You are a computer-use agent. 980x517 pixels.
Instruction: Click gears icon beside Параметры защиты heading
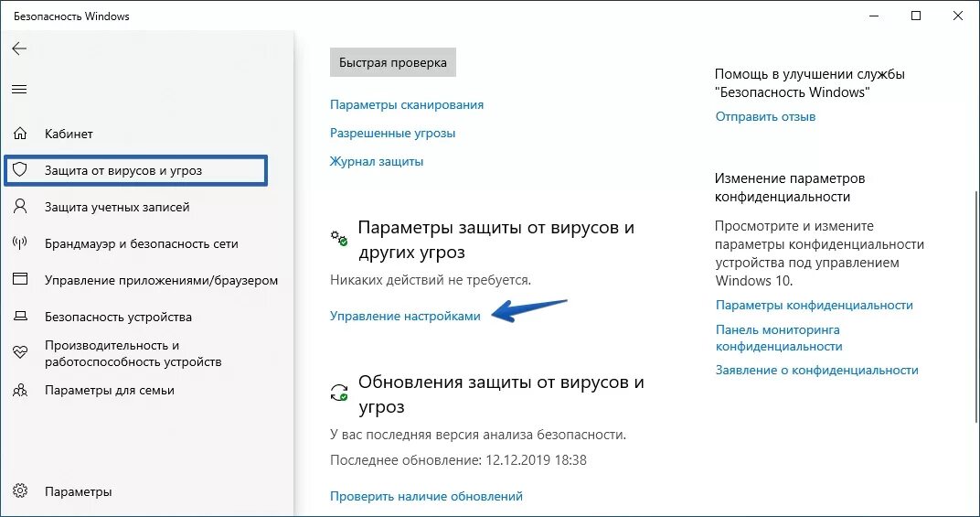click(339, 238)
